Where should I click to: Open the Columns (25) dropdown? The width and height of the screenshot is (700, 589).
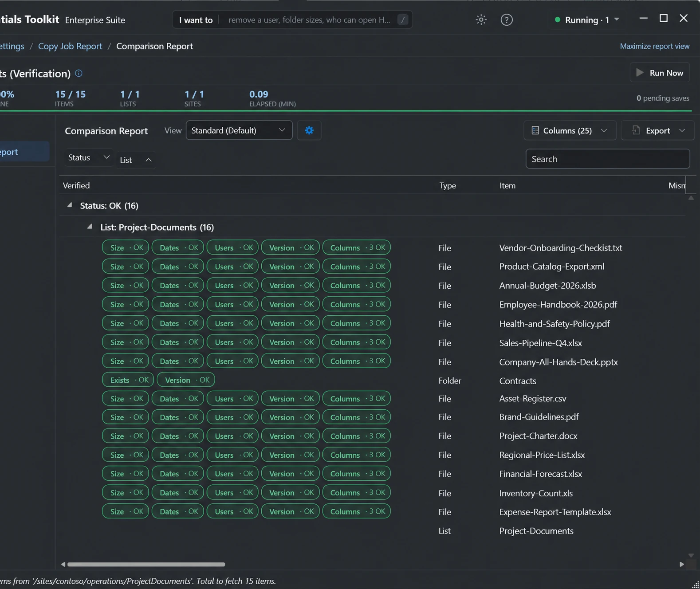pyautogui.click(x=570, y=130)
